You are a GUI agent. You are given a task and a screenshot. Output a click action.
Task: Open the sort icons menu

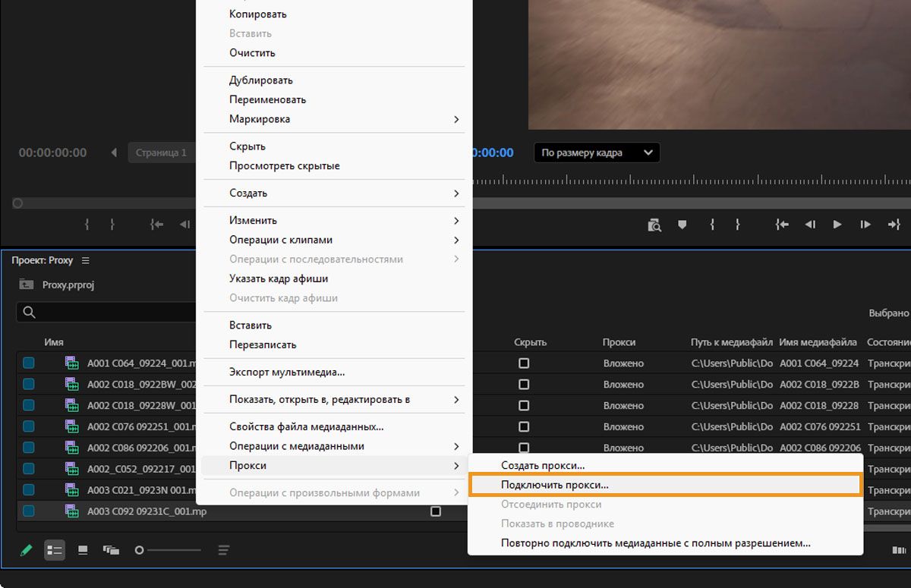coord(223,550)
